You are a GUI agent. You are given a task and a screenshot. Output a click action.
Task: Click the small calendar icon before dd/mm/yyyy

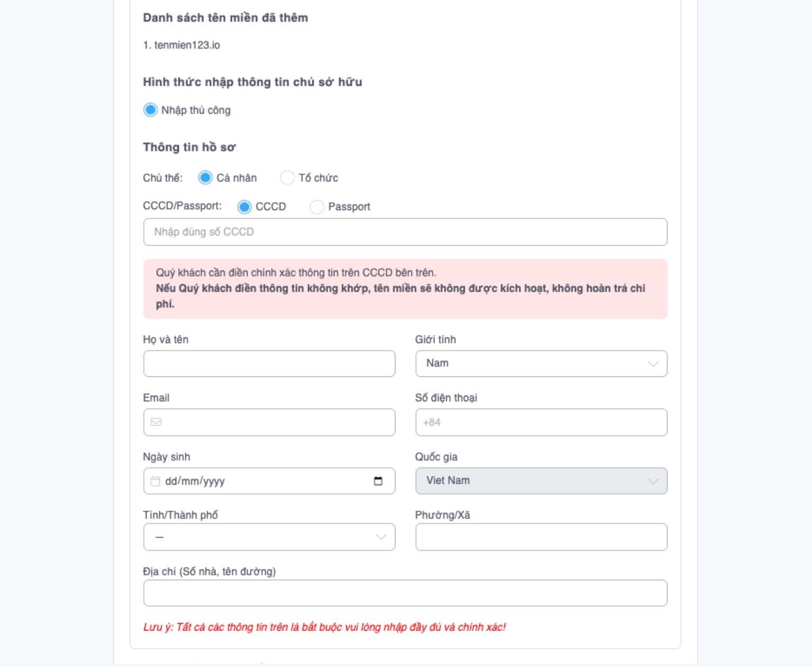point(155,481)
